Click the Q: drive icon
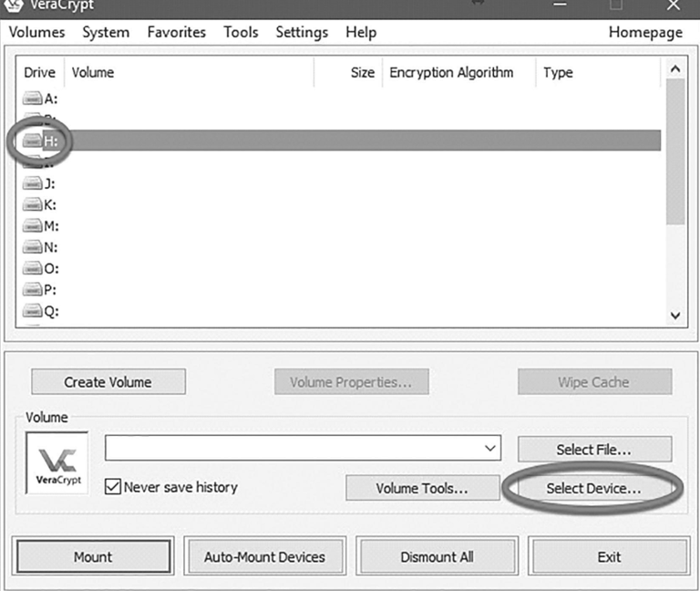 pos(32,310)
